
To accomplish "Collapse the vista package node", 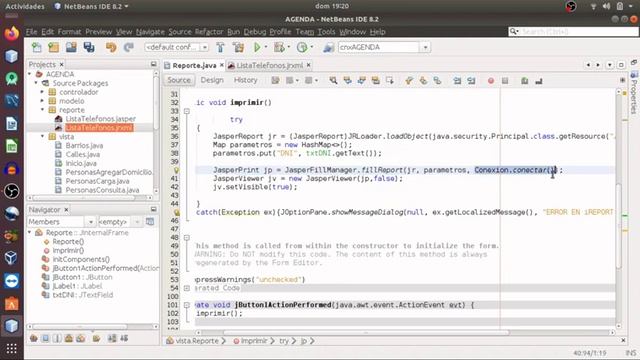I will 42,137.
